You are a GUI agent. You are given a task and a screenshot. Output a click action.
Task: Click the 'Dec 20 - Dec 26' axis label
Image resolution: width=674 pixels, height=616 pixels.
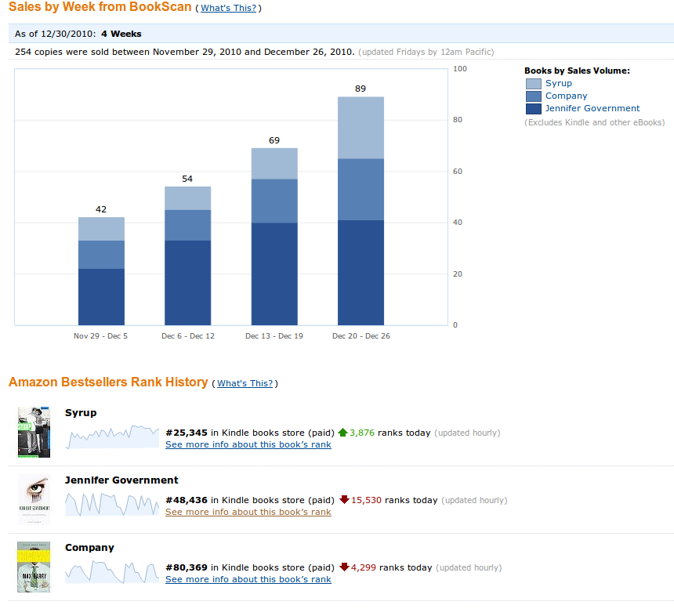click(361, 335)
